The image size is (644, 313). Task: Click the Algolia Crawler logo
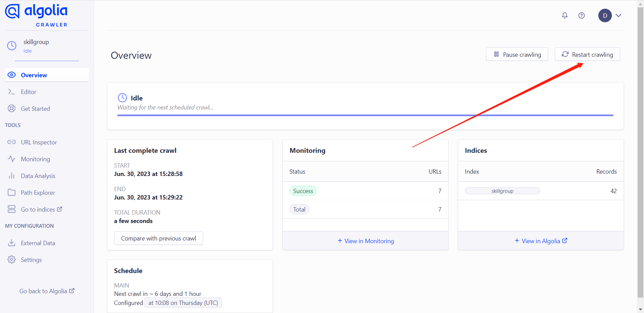36,15
